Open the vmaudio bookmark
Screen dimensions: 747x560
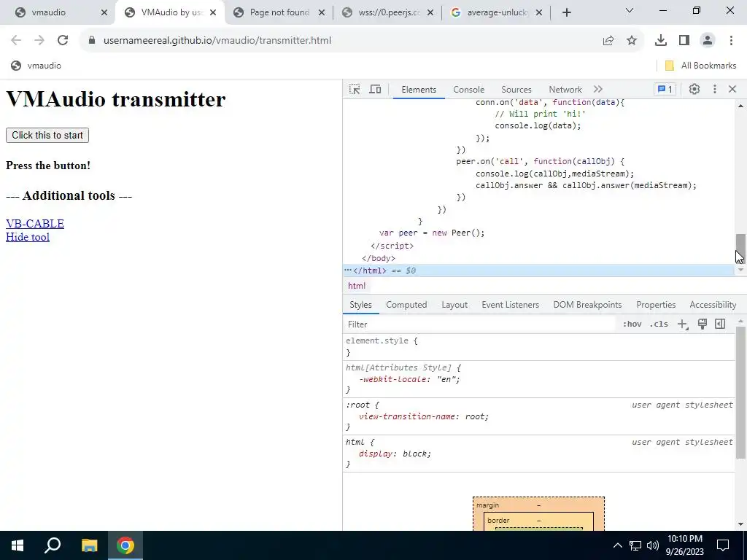(36, 66)
